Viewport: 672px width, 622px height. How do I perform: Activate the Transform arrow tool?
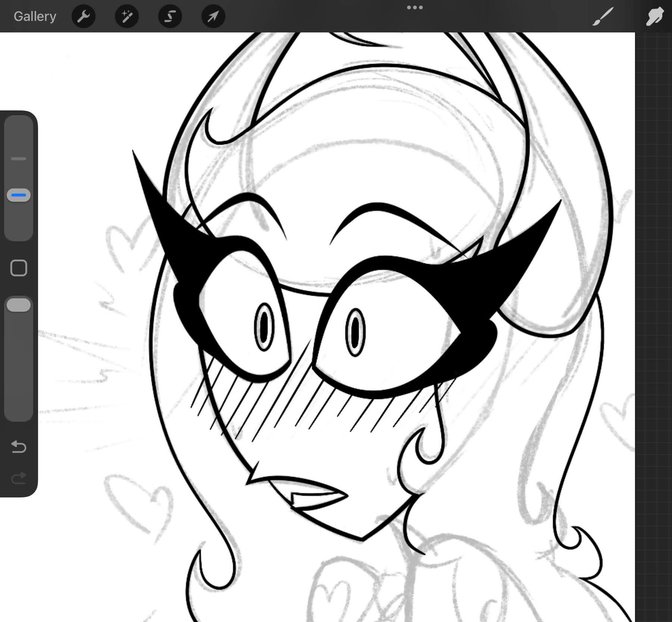(x=213, y=16)
